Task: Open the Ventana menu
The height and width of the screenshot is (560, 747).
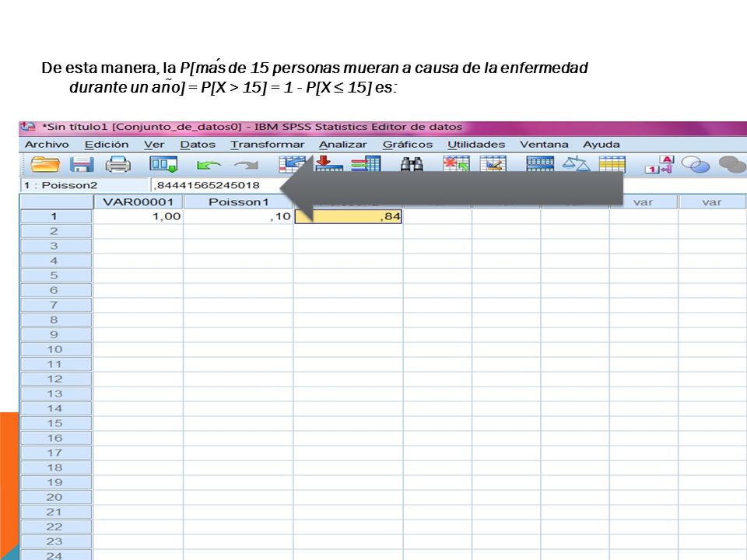Action: [544, 145]
